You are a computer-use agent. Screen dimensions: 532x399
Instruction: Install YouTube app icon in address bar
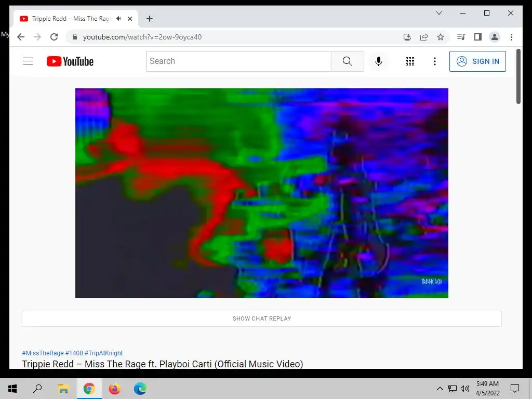[407, 37]
